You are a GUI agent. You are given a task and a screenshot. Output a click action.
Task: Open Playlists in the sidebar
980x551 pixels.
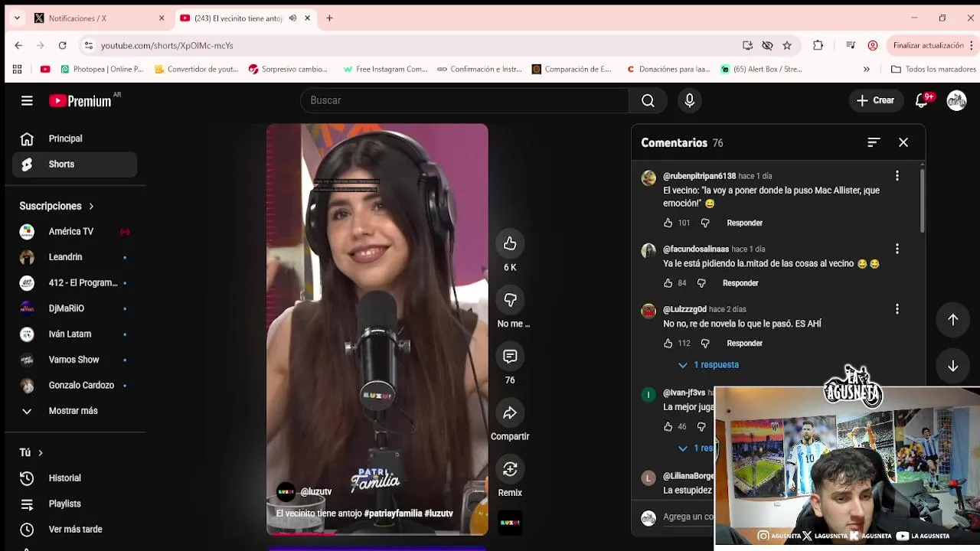pos(74,504)
